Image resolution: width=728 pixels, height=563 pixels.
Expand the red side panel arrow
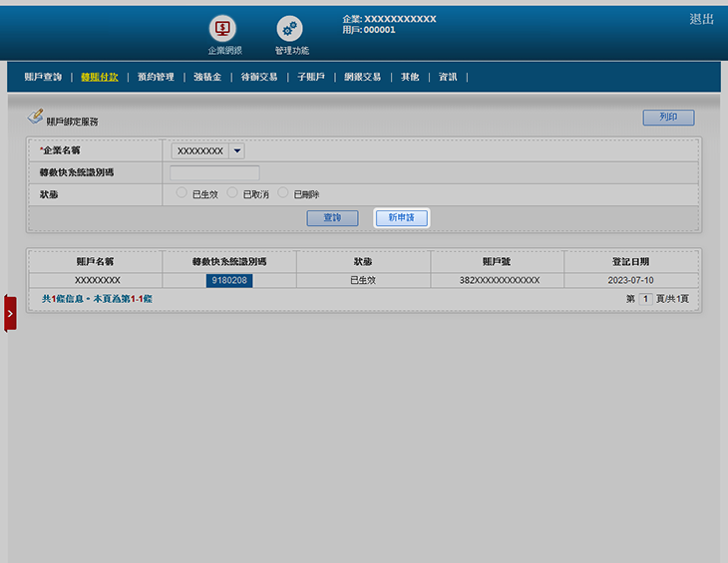coord(10,313)
